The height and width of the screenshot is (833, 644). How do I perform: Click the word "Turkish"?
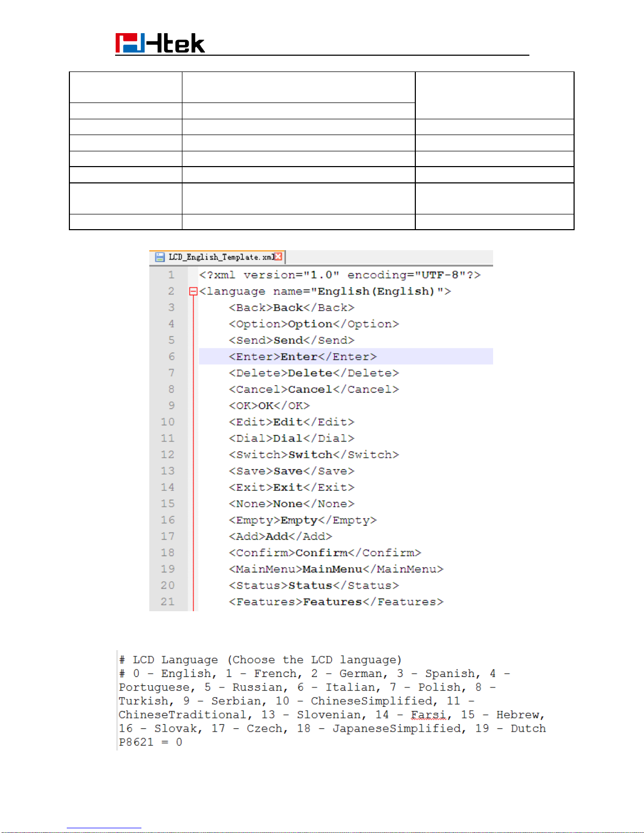[x=144, y=701]
